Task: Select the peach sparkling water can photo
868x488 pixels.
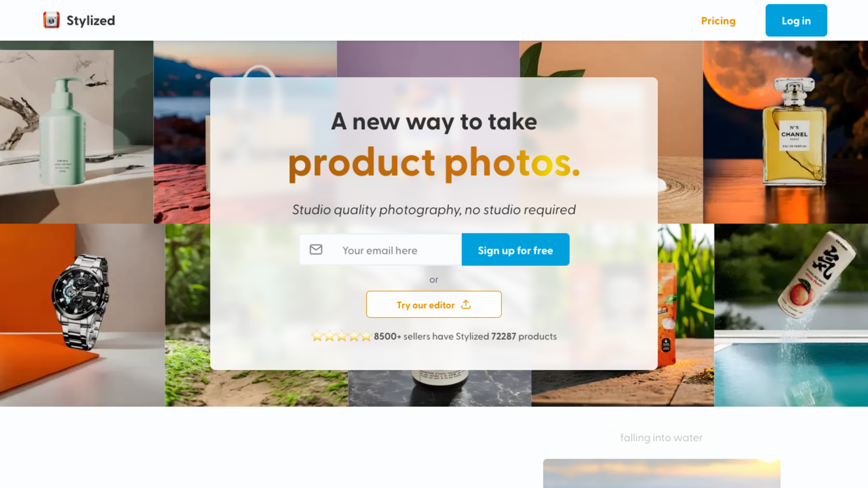Action: pyautogui.click(x=791, y=315)
